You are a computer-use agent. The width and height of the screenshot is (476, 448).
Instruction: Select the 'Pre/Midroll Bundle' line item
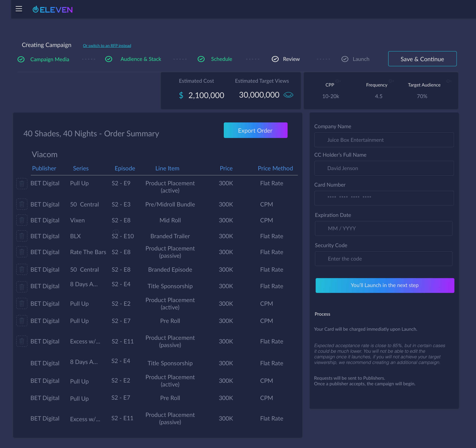click(x=170, y=204)
